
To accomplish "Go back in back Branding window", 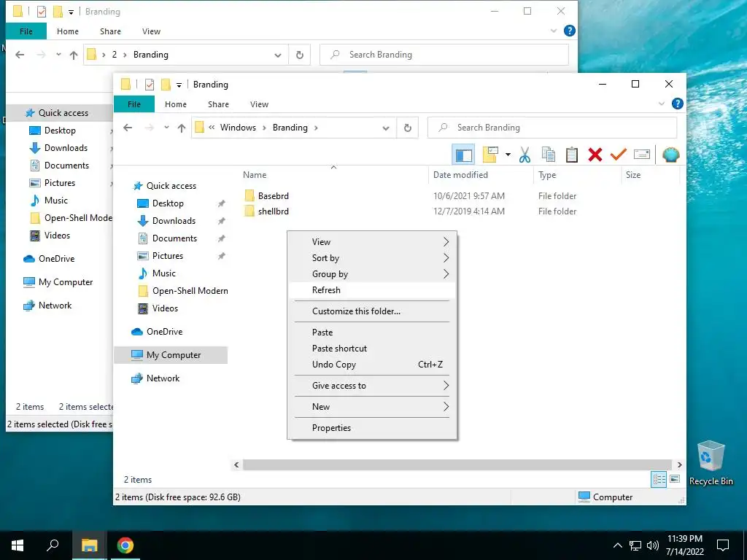I will [x=20, y=55].
